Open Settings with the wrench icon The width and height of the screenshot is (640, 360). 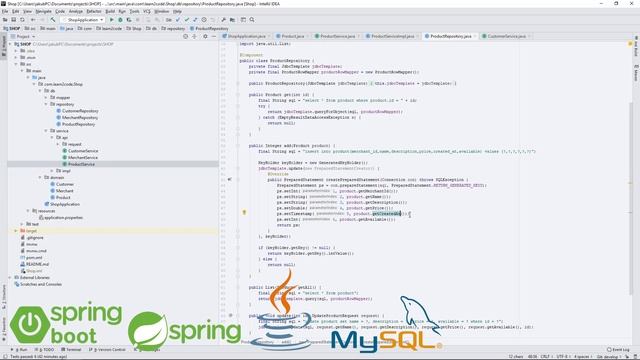click(224, 20)
